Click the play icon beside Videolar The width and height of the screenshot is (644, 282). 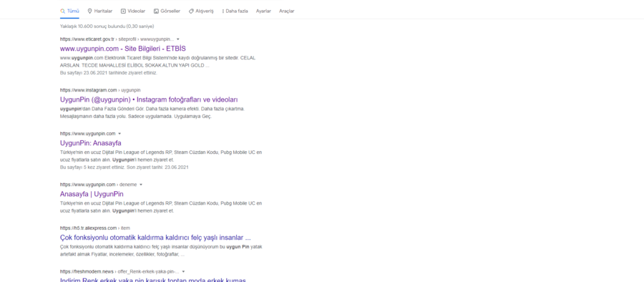pos(123,11)
